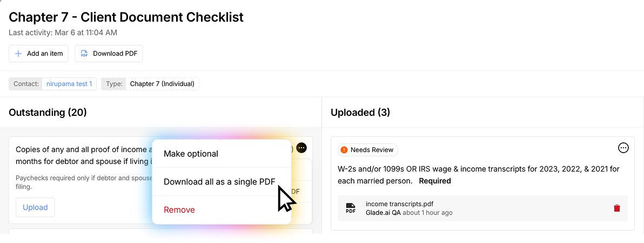The height and width of the screenshot is (243, 644).
Task: Click the orange alert icon in Needs Review
Action: [344, 150]
